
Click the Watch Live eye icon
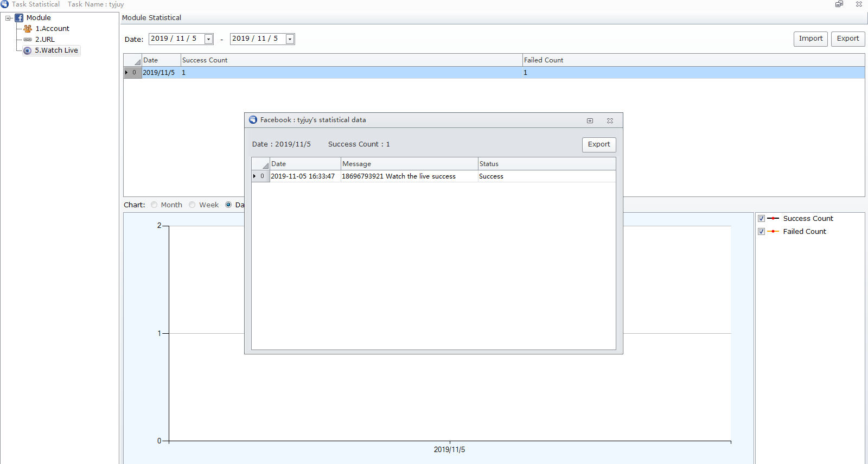coord(28,50)
